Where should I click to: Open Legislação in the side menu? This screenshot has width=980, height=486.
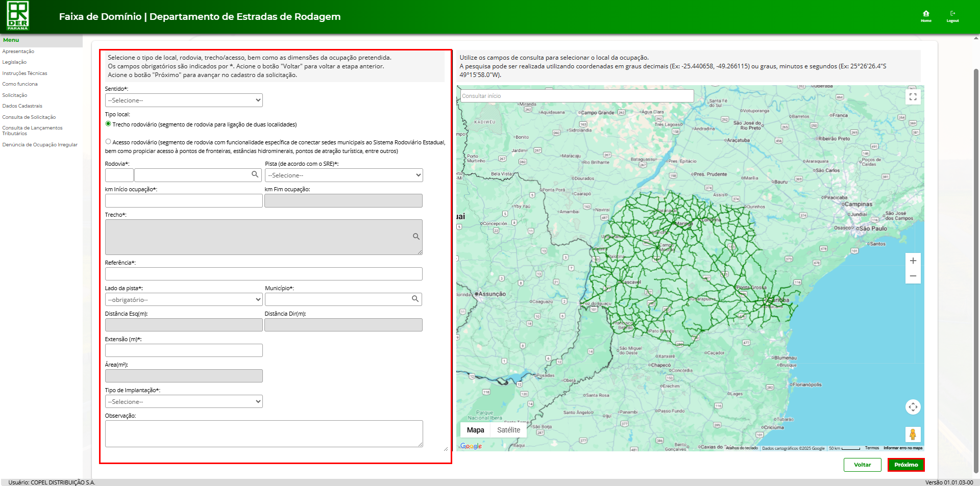click(x=14, y=62)
